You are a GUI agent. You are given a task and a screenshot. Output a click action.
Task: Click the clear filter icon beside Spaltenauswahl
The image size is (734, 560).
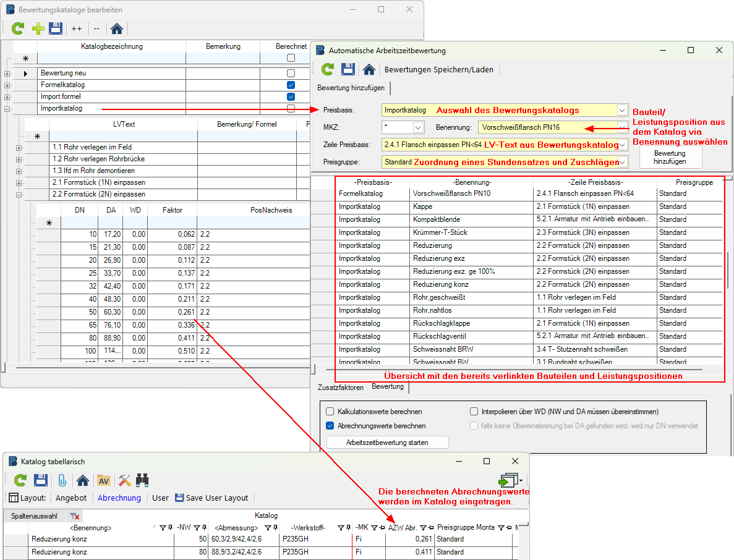click(74, 515)
